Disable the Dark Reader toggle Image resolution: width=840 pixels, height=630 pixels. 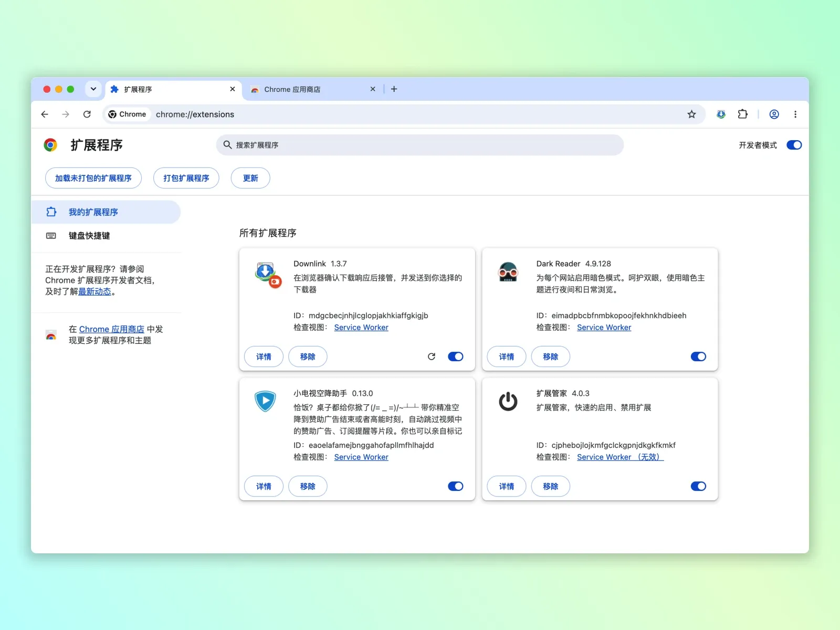[x=698, y=356]
